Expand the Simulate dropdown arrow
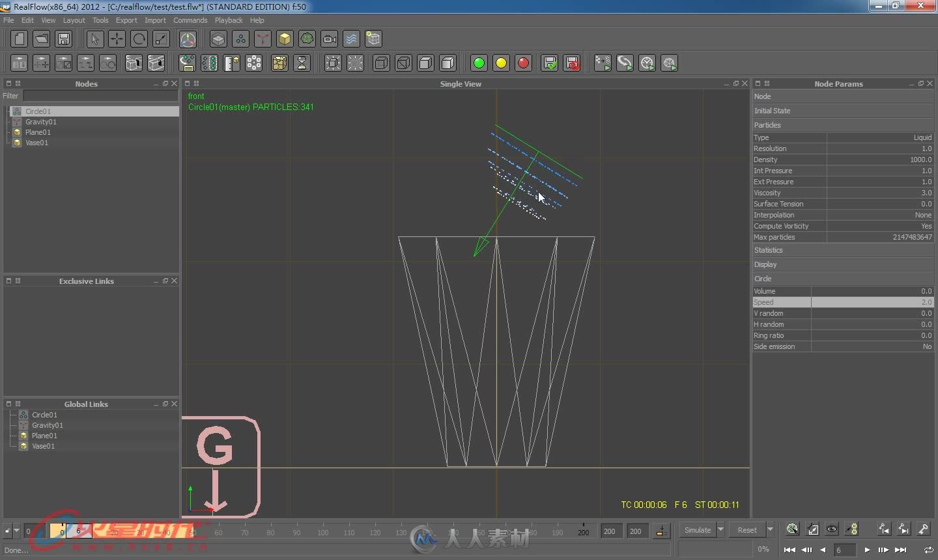Image resolution: width=938 pixels, height=560 pixels. tap(720, 530)
